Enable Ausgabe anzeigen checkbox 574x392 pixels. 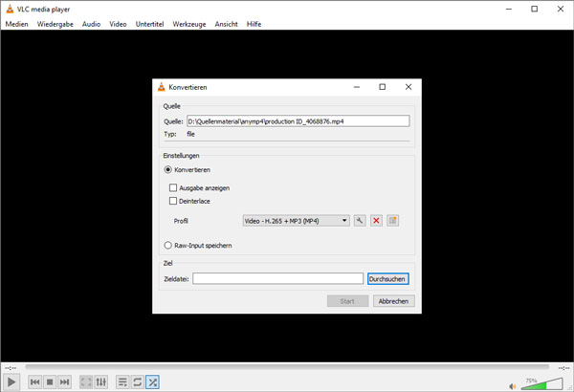click(173, 187)
